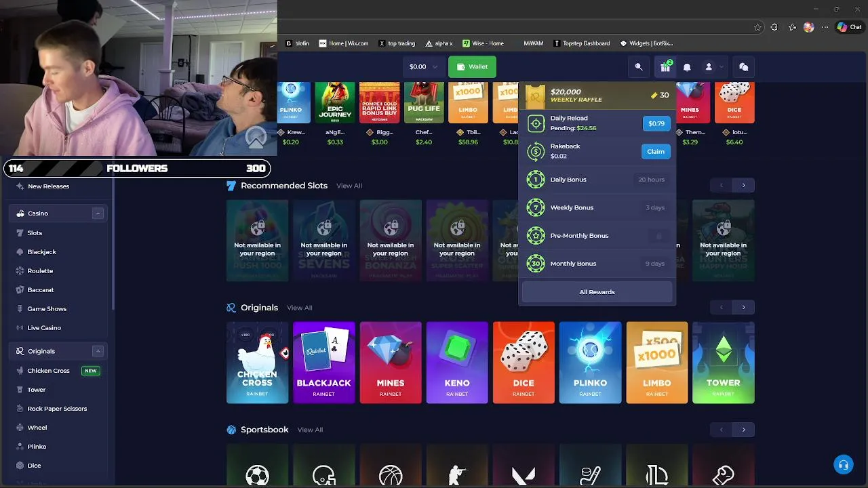Open the biofin bookmark
The image size is (868, 488).
[x=297, y=43]
